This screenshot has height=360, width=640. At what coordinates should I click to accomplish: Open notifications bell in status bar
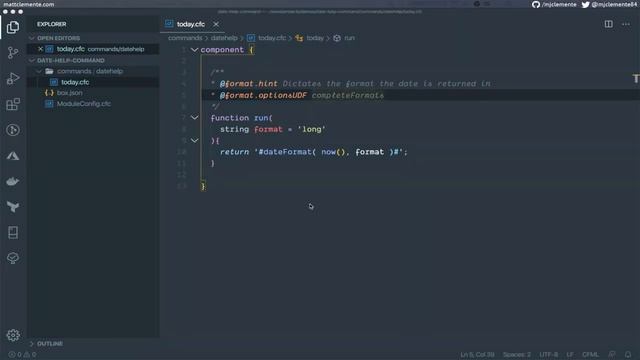[x=628, y=354]
